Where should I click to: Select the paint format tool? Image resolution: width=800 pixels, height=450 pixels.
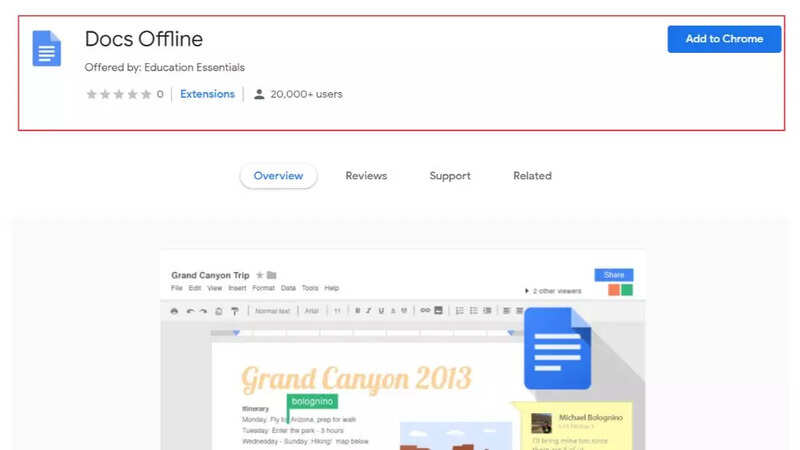point(235,311)
